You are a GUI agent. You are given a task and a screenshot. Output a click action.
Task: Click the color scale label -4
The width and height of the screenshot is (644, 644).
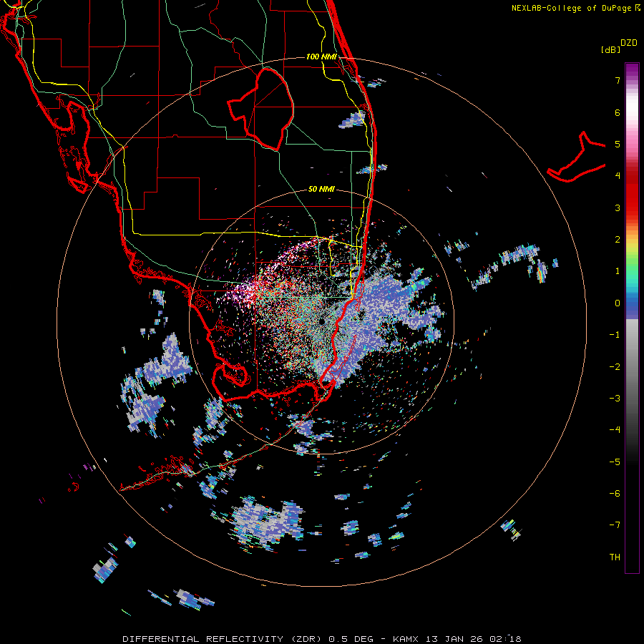point(615,430)
